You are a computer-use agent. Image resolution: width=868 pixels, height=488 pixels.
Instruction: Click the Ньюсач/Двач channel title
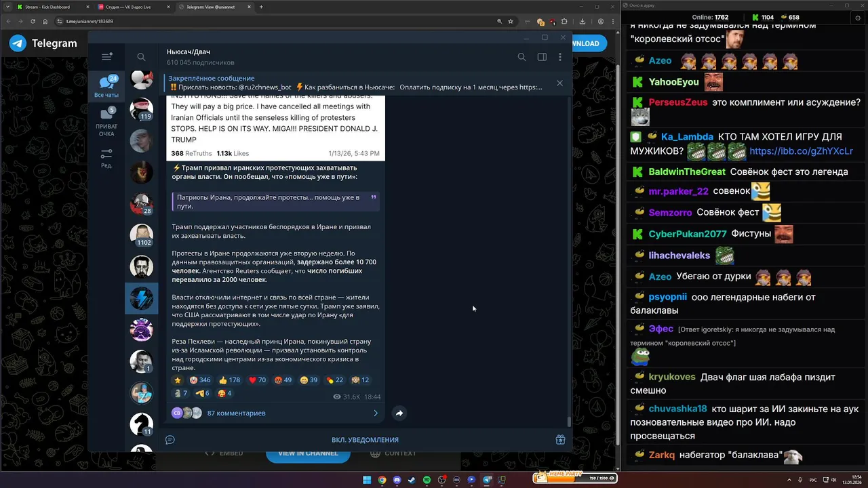(189, 52)
